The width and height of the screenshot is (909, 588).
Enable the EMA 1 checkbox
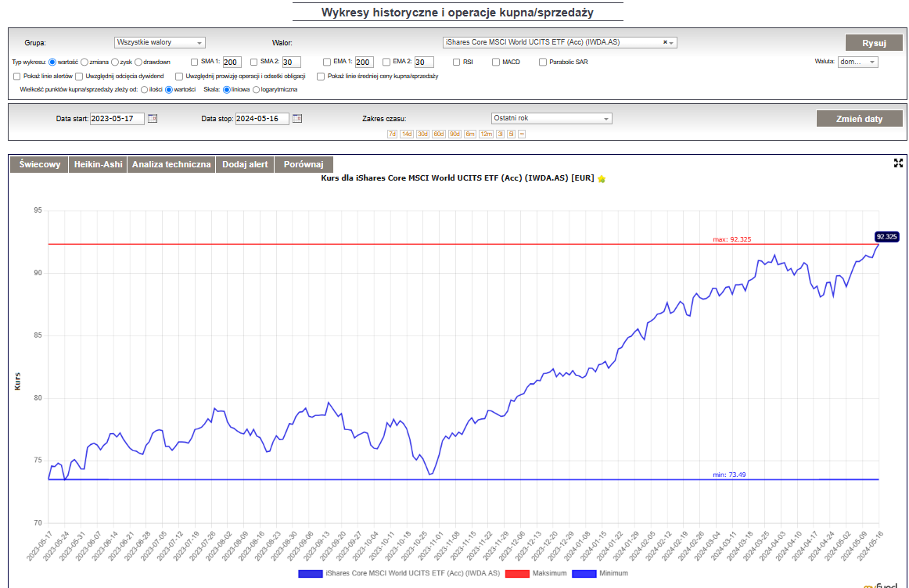327,62
